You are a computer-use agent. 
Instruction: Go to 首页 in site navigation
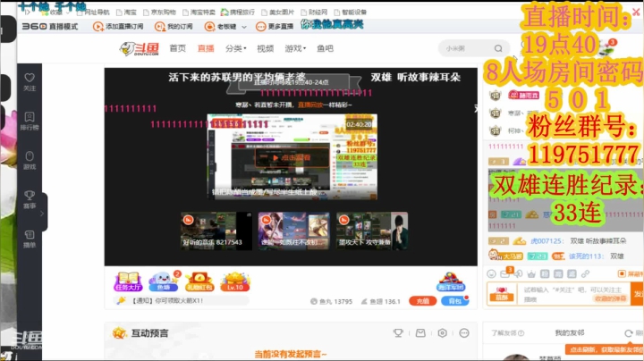[x=178, y=48]
